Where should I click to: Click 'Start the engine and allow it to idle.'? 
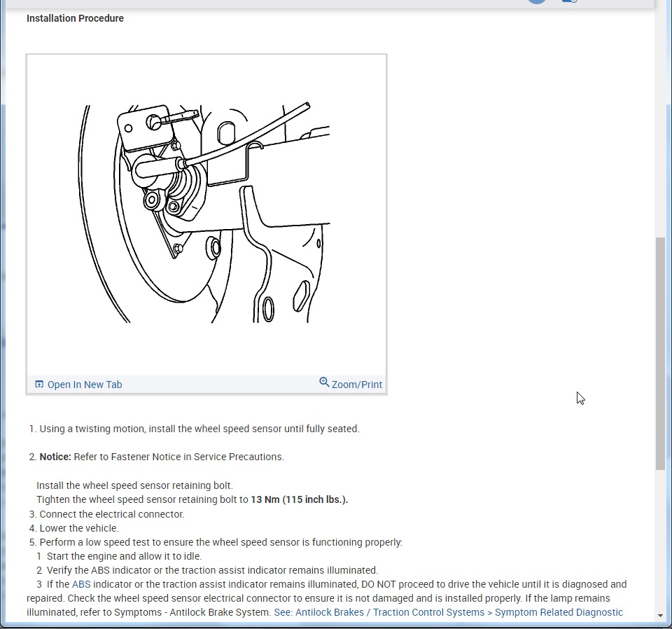(x=125, y=556)
